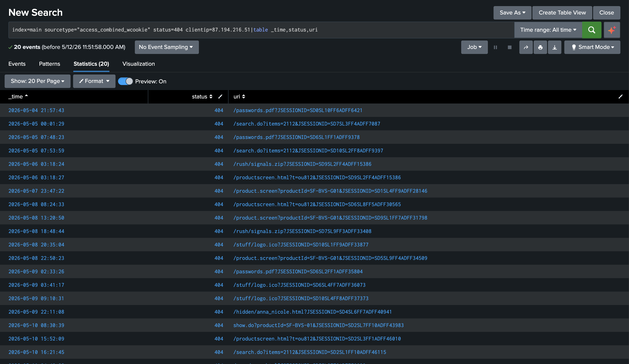Select Statistics (20) tab
The width and height of the screenshot is (629, 364).
pos(91,64)
